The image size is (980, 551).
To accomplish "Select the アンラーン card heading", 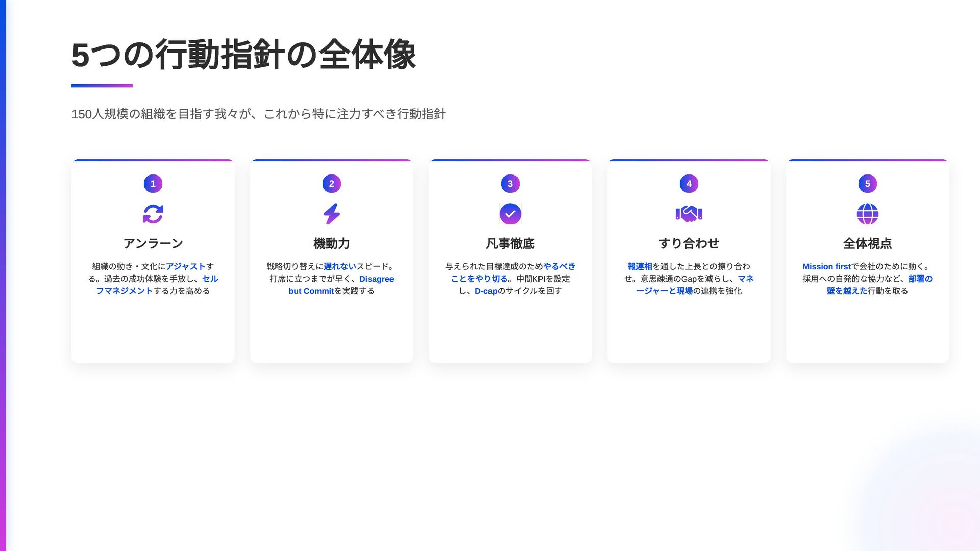I will [x=153, y=243].
